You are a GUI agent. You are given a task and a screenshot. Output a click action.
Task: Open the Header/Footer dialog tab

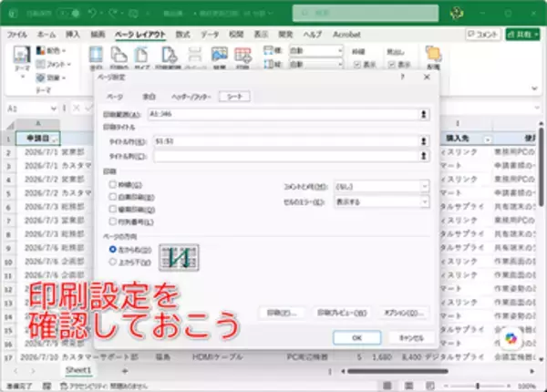pos(191,97)
